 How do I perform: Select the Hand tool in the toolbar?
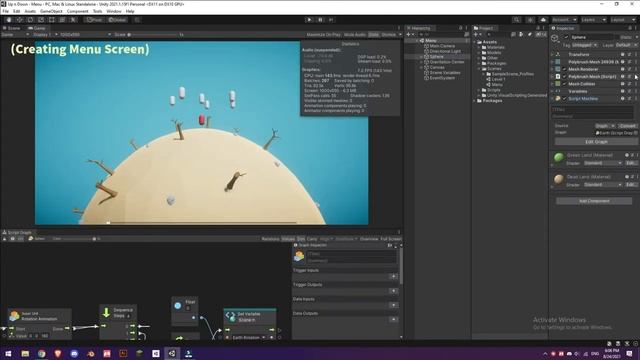pos(9,20)
